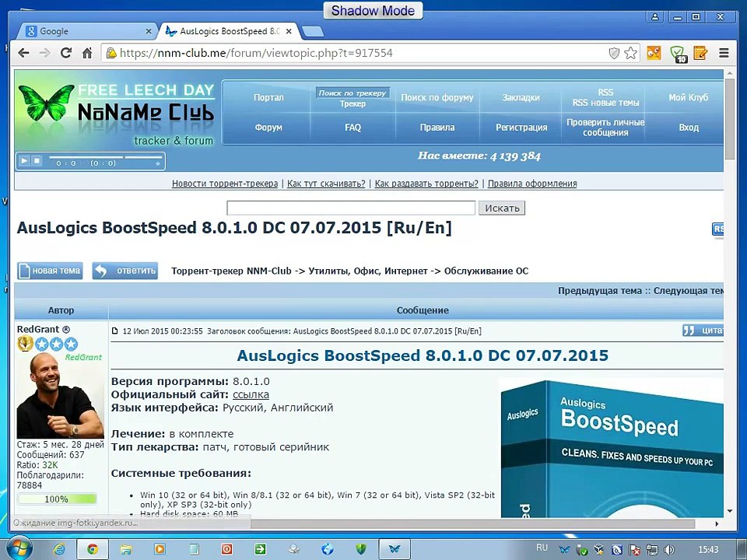Open the FAQ page
This screenshot has height=560, width=747.
(x=352, y=128)
